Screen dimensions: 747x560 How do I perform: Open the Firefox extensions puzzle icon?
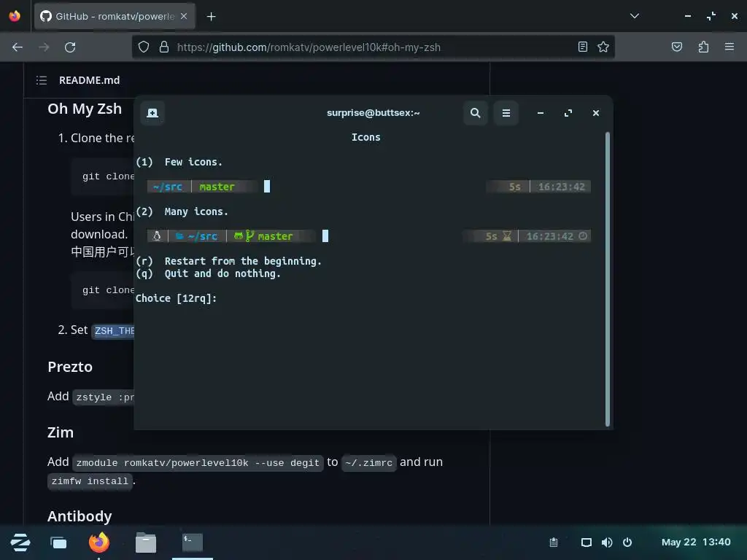[703, 47]
